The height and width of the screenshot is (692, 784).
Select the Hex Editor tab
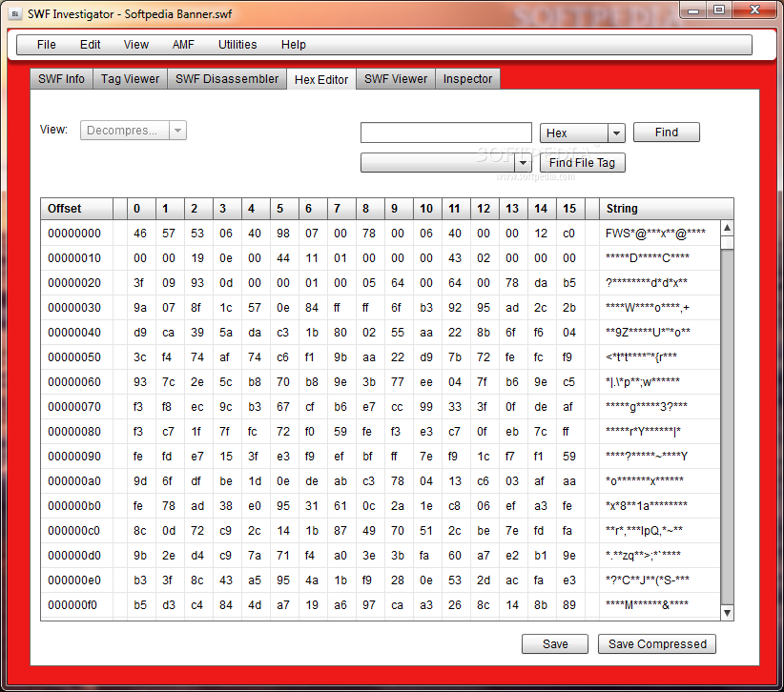coord(321,79)
